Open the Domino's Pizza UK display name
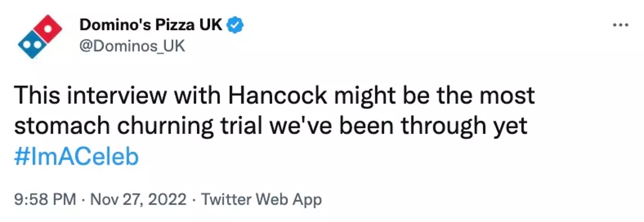This screenshot has width=644, height=222. (x=151, y=25)
